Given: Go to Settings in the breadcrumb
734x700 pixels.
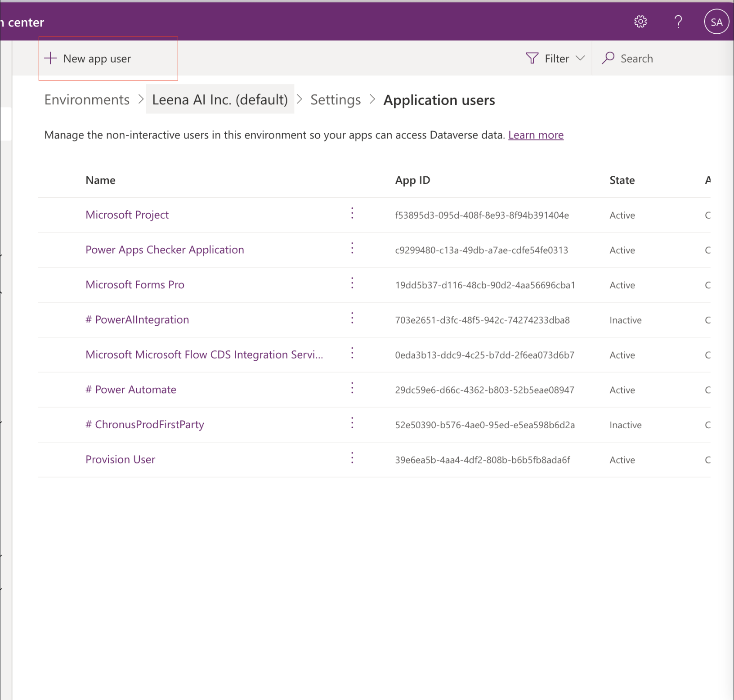Looking at the screenshot, I should [x=336, y=100].
